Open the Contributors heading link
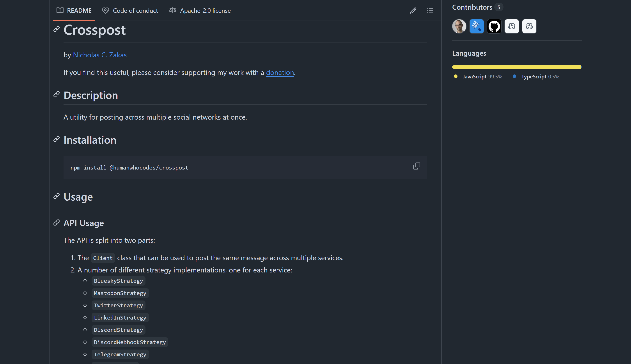 click(472, 7)
